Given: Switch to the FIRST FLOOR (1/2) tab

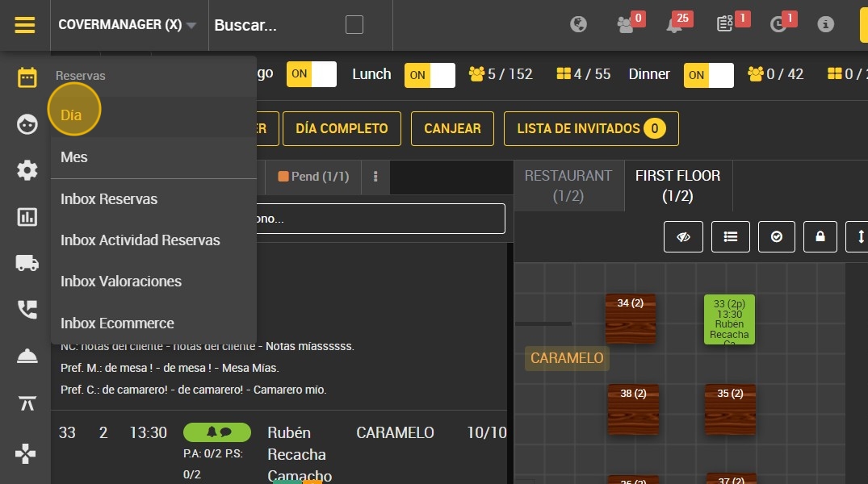Looking at the screenshot, I should [678, 186].
